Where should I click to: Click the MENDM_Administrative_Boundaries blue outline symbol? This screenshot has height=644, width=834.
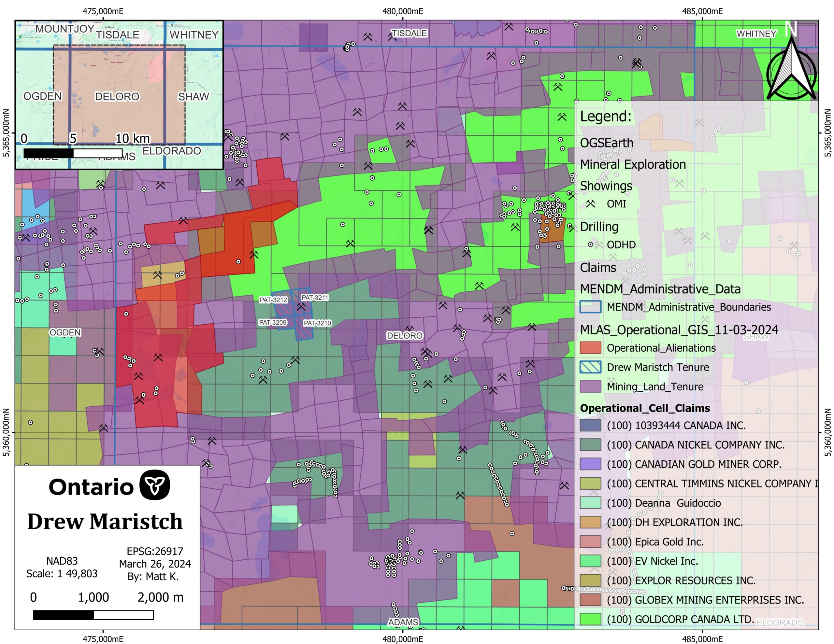coord(590,307)
